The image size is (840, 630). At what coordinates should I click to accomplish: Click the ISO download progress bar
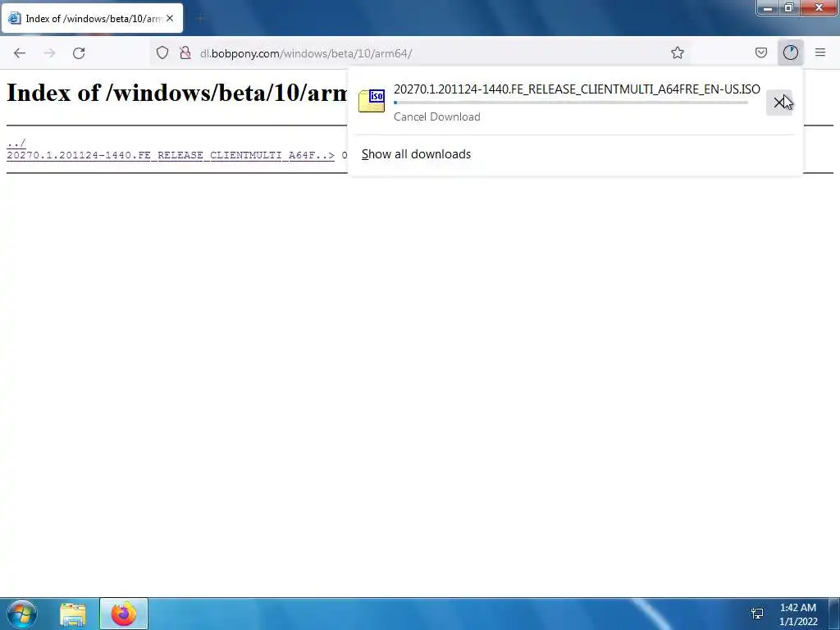click(x=571, y=103)
